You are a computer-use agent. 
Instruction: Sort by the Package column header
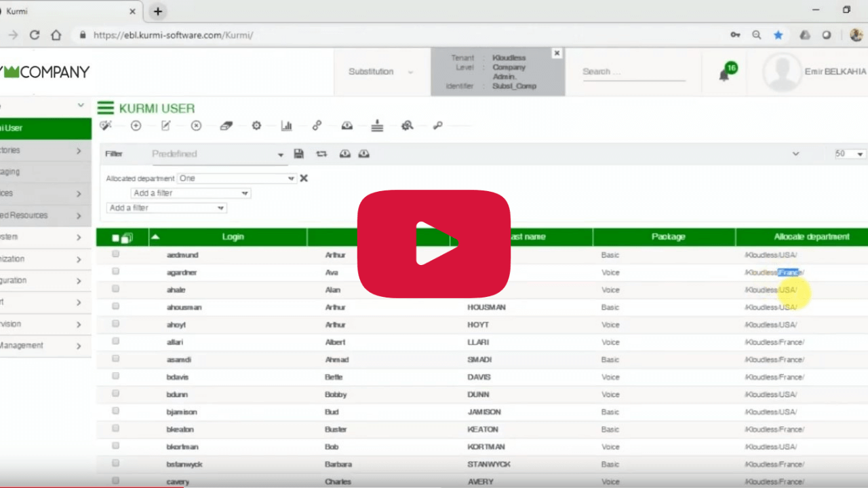click(x=668, y=237)
